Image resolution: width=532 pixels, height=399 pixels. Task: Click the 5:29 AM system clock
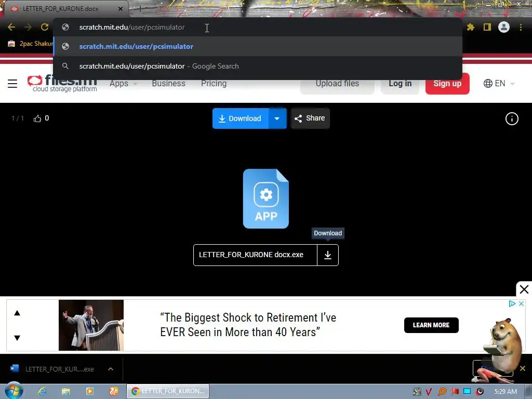[506, 392]
